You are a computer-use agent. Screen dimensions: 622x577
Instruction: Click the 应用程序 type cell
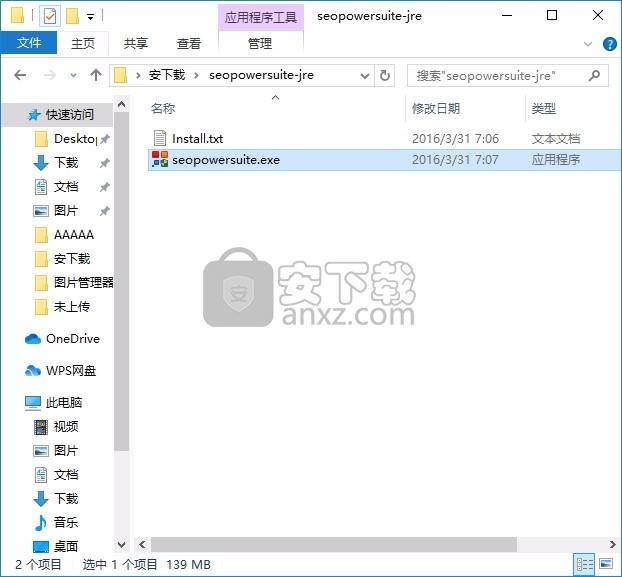click(x=556, y=160)
